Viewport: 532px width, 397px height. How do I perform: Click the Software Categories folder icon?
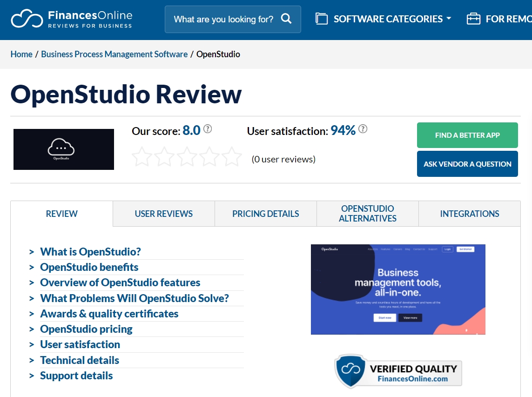[321, 19]
